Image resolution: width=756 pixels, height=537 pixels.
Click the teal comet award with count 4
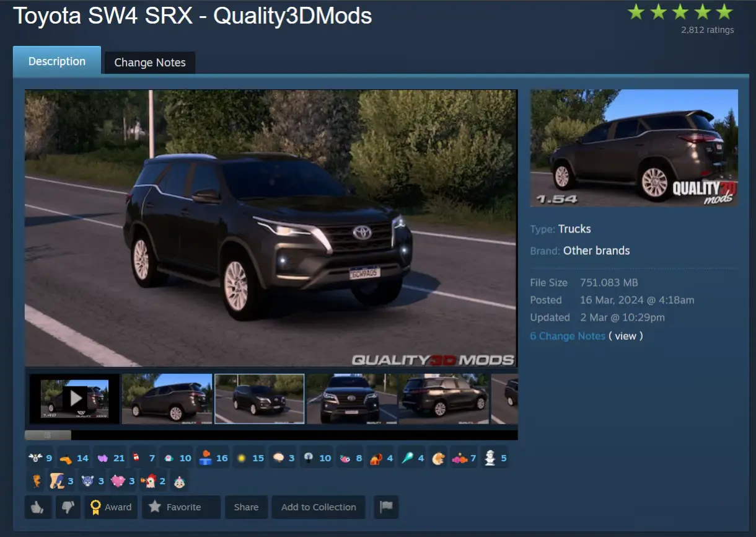coord(411,458)
